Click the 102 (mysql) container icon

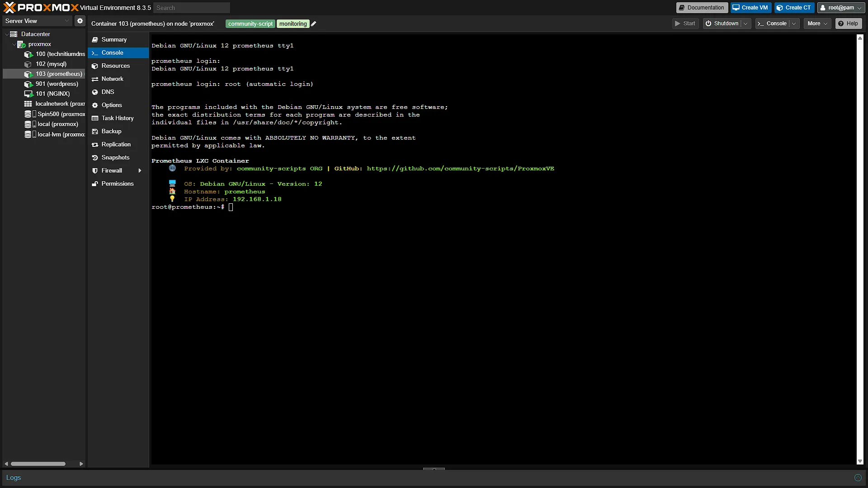point(28,64)
